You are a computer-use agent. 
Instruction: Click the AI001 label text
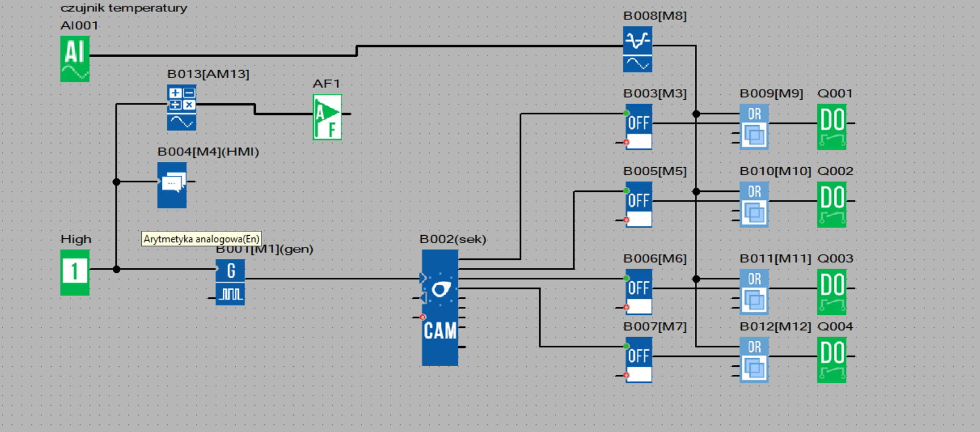(x=79, y=25)
